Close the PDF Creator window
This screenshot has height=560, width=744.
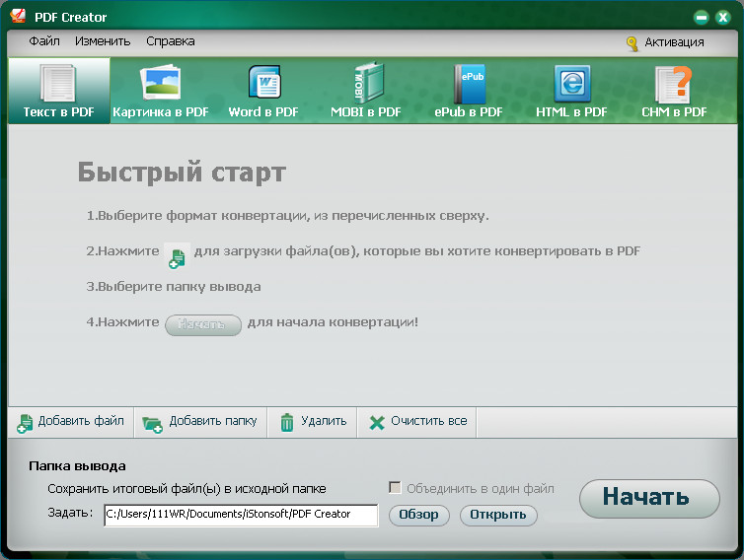pyautogui.click(x=722, y=18)
